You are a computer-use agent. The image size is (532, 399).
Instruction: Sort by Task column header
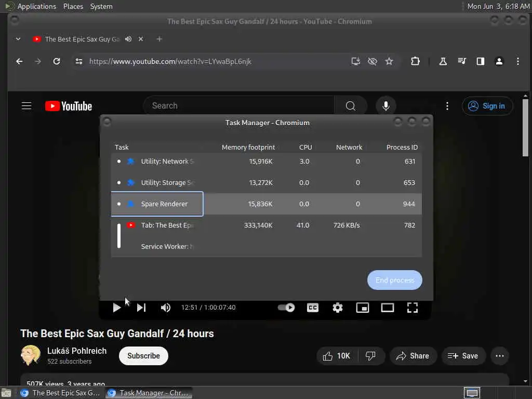(x=122, y=147)
